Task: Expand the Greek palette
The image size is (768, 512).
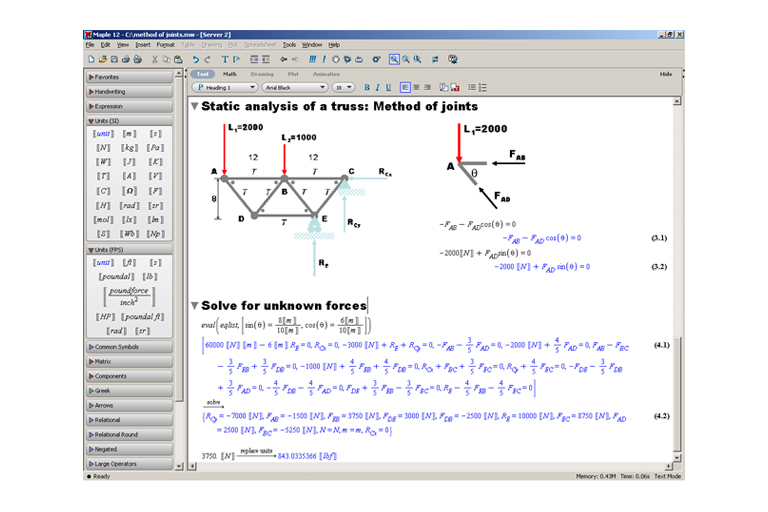Action: tap(130, 391)
